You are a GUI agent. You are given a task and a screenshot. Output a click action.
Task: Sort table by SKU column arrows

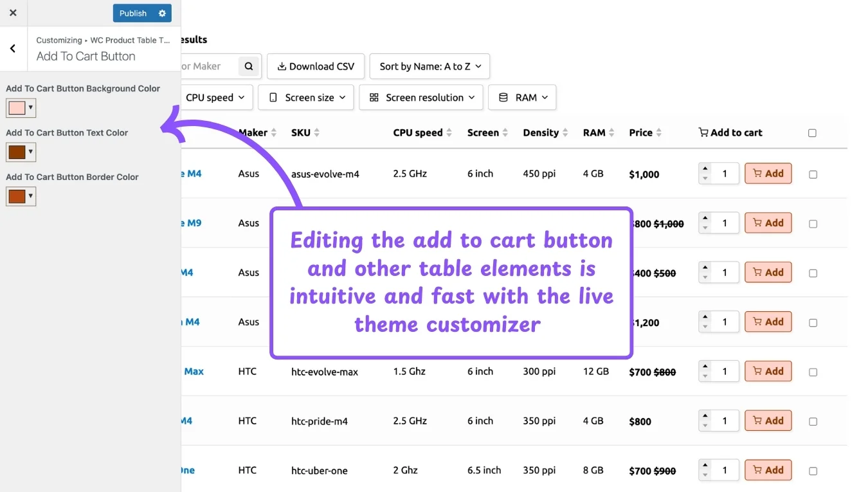[x=316, y=132]
